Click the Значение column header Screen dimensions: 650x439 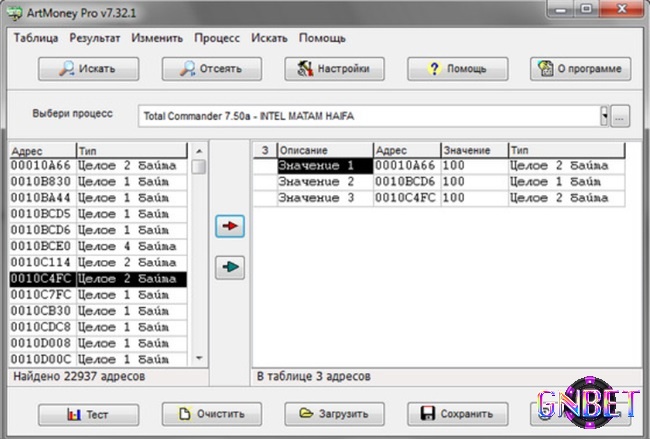474,150
